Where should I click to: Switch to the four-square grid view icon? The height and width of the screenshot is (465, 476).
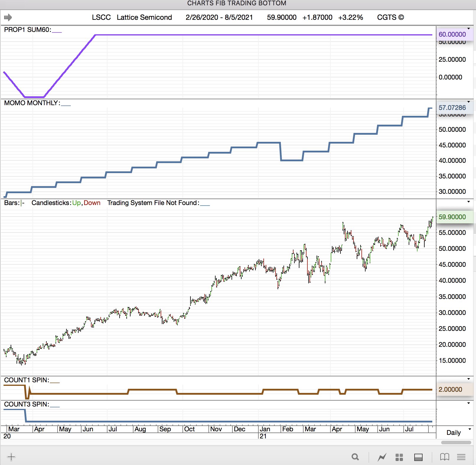(x=399, y=457)
